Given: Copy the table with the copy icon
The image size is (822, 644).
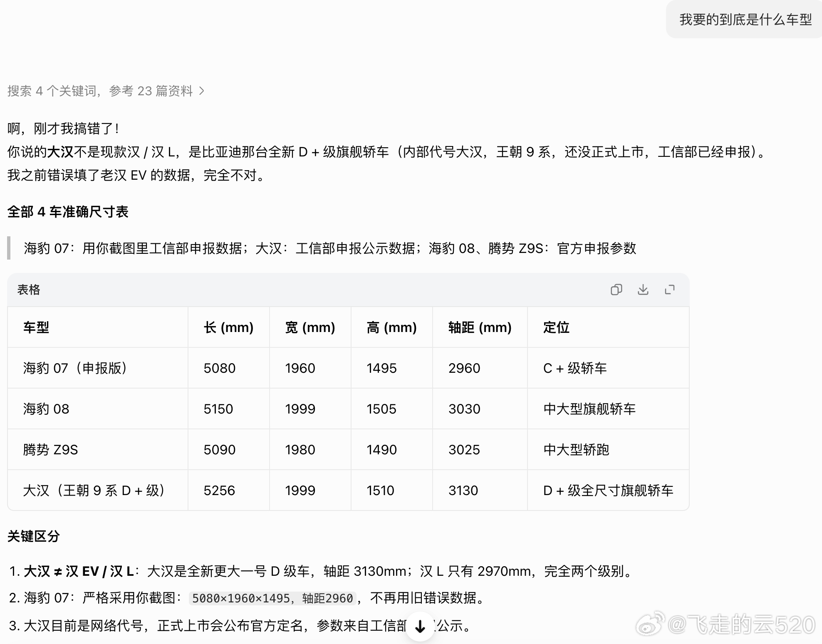Looking at the screenshot, I should point(616,290).
